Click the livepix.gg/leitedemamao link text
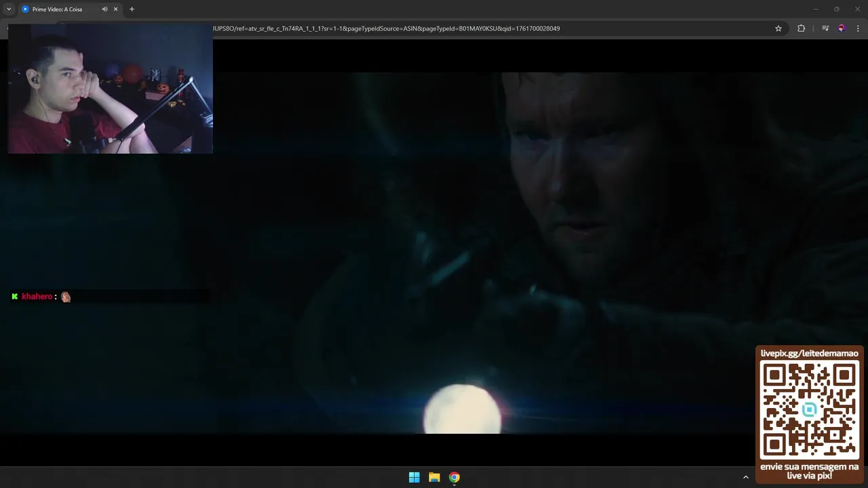This screenshot has width=868, height=488. pyautogui.click(x=809, y=353)
